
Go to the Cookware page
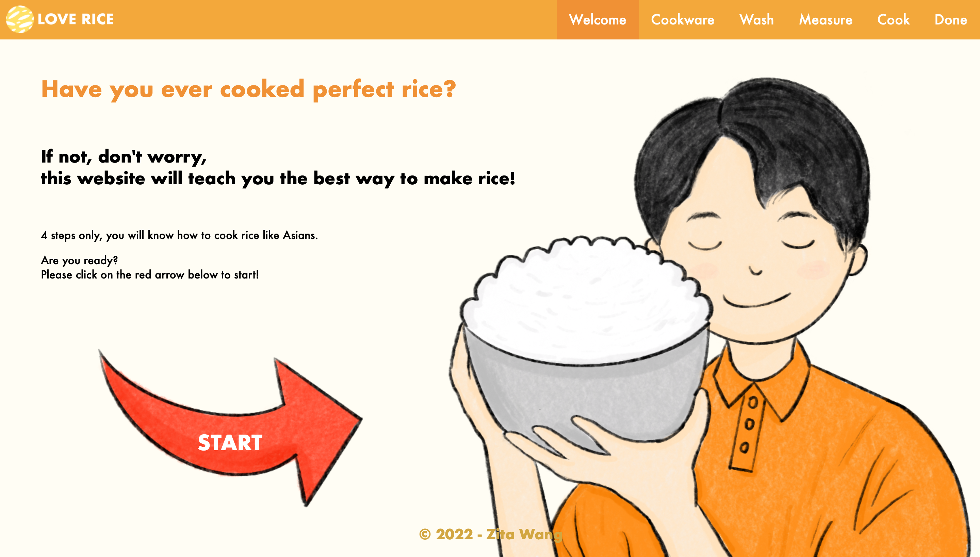pyautogui.click(x=683, y=19)
